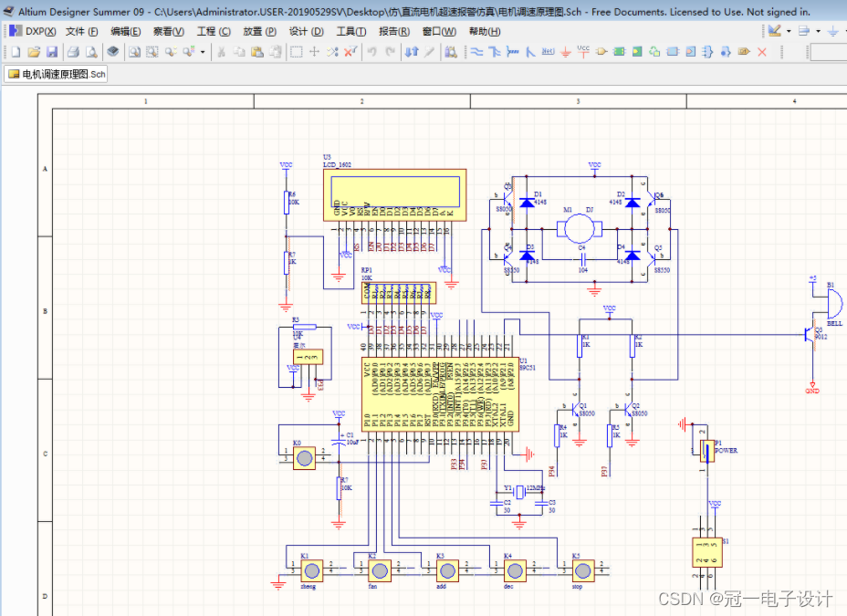Open the 工具(T) menu
Image resolution: width=847 pixels, height=616 pixels.
pyautogui.click(x=351, y=31)
